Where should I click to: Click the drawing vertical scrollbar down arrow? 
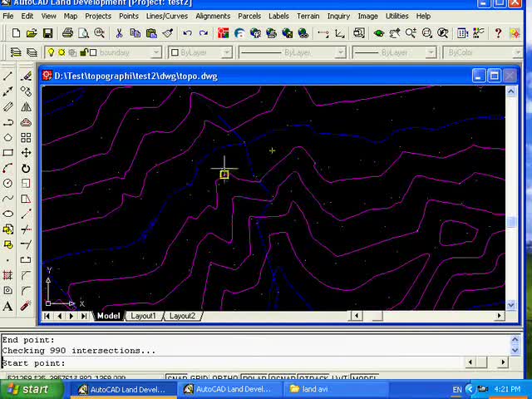(511, 305)
